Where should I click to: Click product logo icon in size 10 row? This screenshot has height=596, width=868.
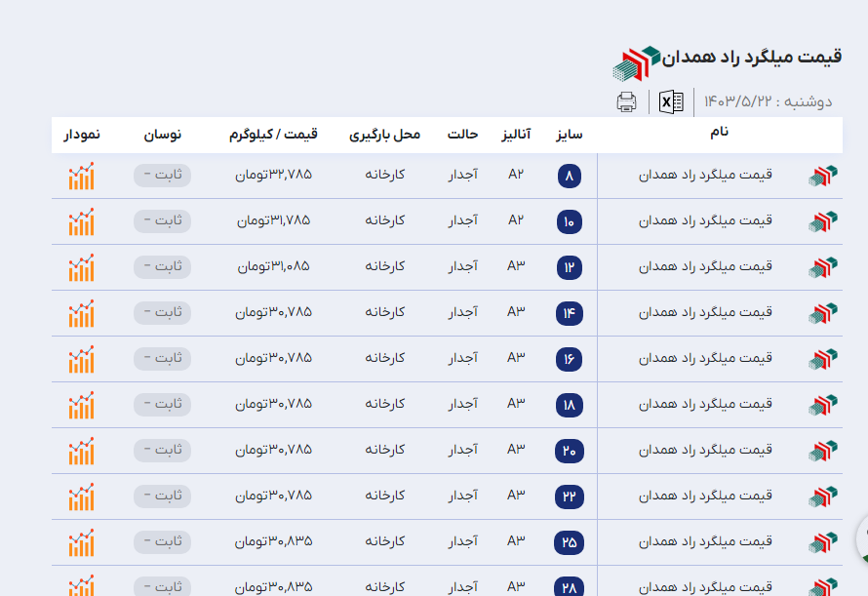822,221
